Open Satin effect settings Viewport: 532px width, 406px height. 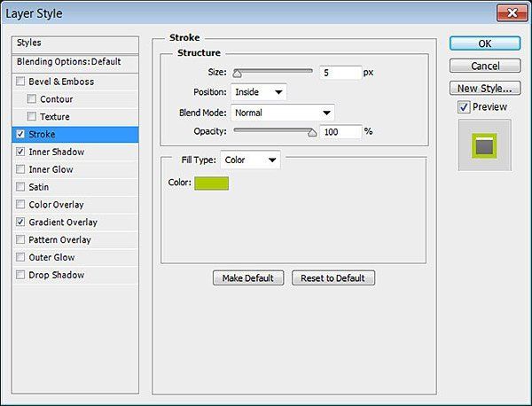pyautogui.click(x=39, y=187)
